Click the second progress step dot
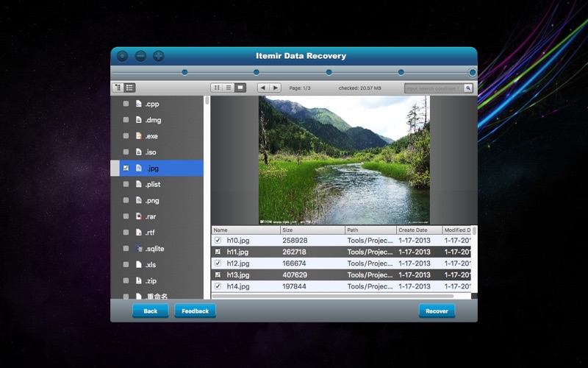 (256, 72)
